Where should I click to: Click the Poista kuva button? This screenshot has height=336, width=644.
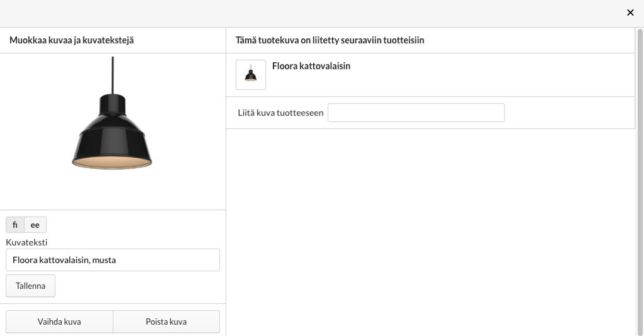(x=166, y=322)
